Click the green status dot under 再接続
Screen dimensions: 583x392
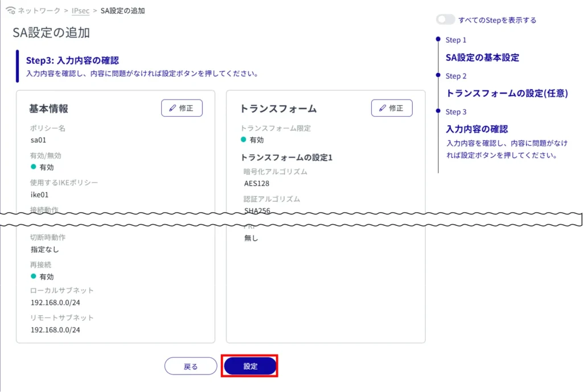(34, 277)
